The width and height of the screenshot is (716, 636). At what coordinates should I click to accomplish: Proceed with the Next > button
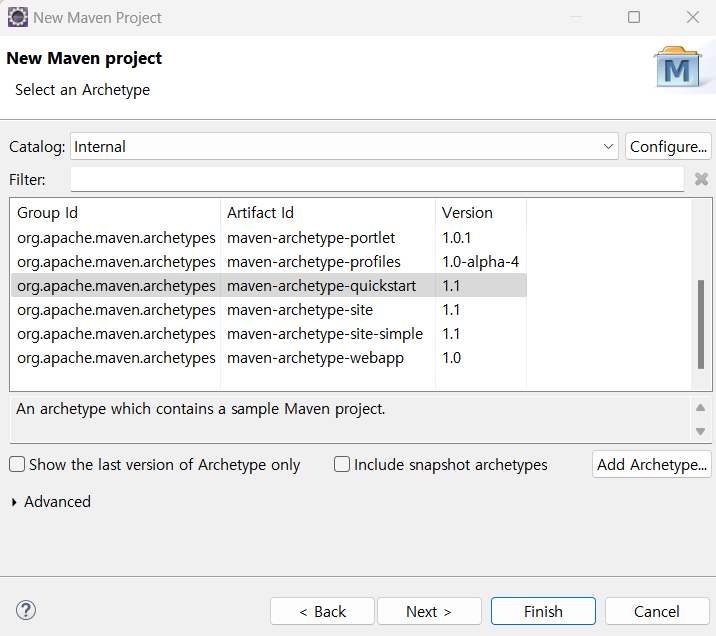(429, 611)
